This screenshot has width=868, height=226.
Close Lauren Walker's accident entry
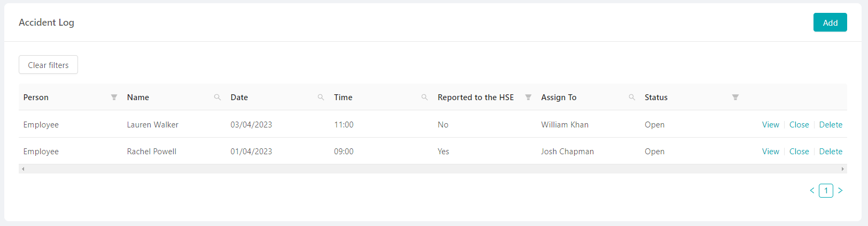point(799,125)
